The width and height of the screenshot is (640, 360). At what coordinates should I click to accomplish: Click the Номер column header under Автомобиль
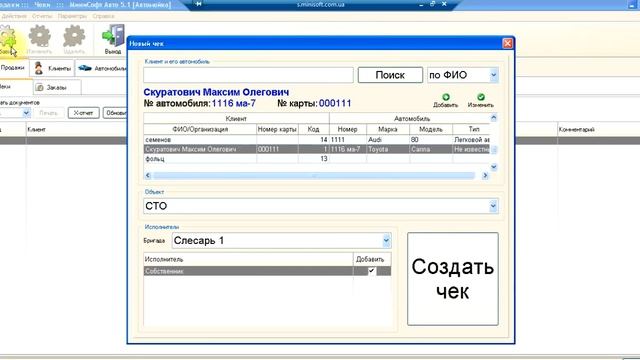pyautogui.click(x=348, y=129)
